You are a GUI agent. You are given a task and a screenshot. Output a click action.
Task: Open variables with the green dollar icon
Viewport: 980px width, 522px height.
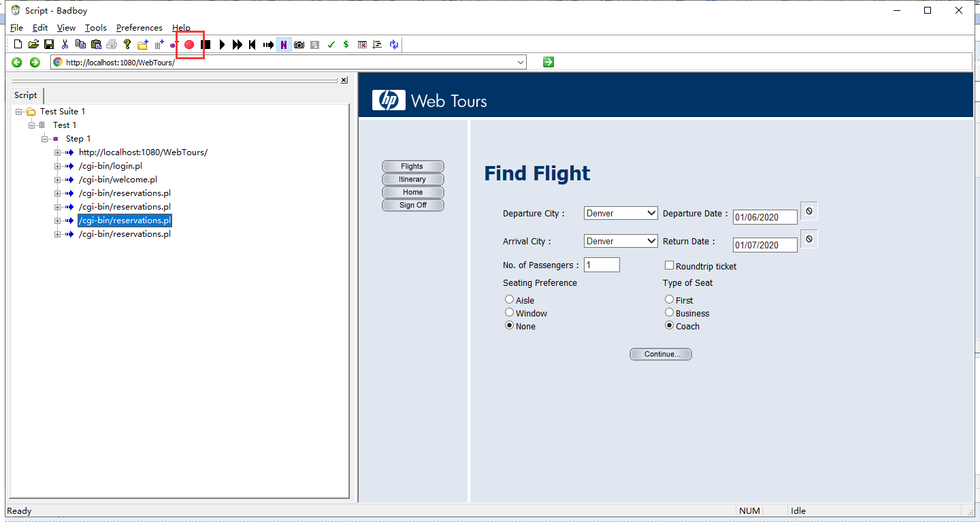point(346,44)
